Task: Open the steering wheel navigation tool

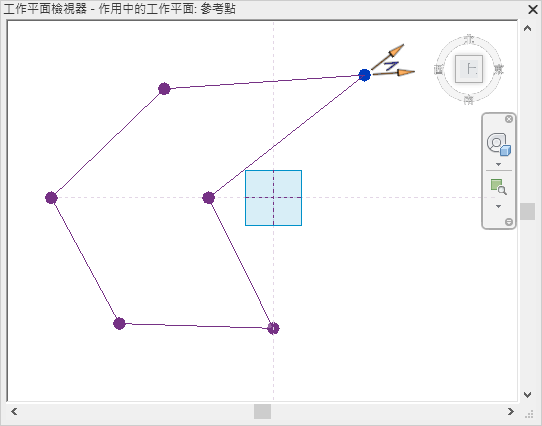Action: 499,144
